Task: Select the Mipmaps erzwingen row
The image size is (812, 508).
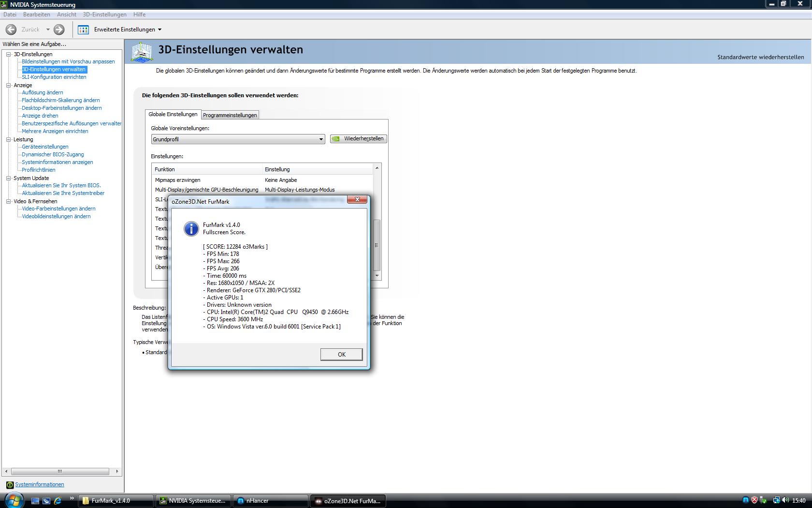Action: [262, 180]
